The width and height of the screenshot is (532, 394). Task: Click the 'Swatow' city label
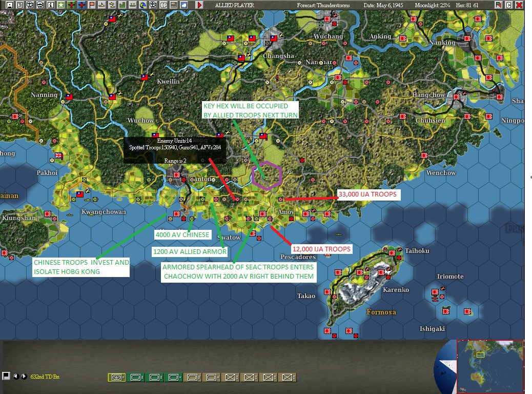[x=229, y=238]
